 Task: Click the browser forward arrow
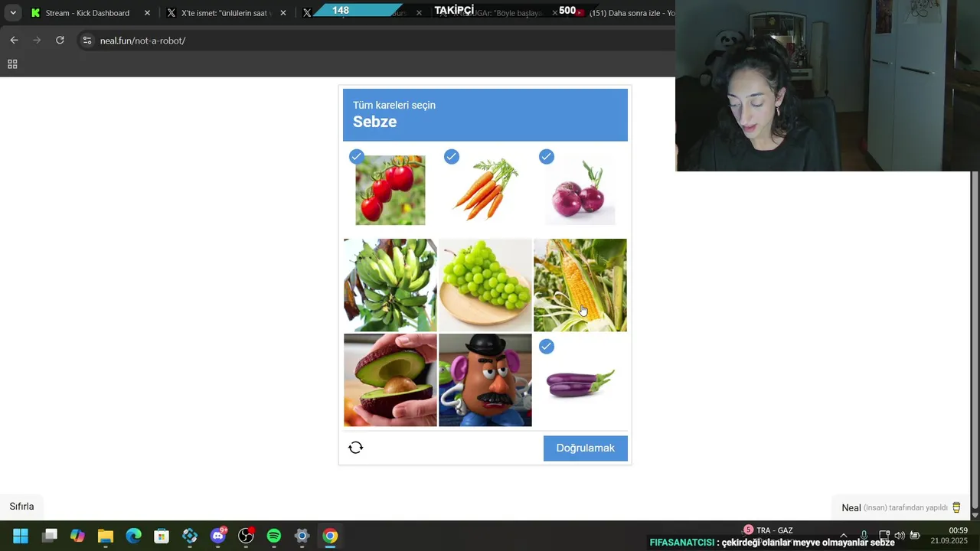[x=37, y=40]
